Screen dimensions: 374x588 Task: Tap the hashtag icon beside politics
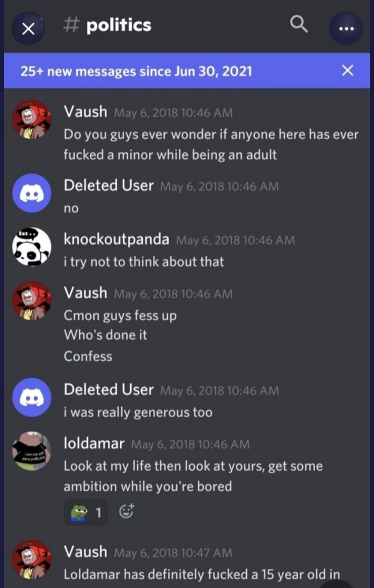tap(70, 25)
